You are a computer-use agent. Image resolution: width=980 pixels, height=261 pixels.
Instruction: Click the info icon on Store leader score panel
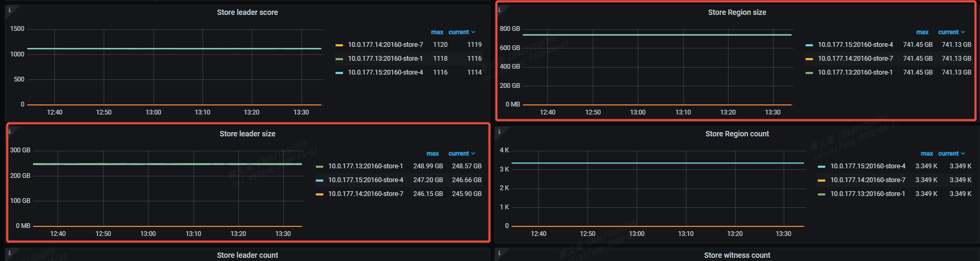tap(9, 10)
